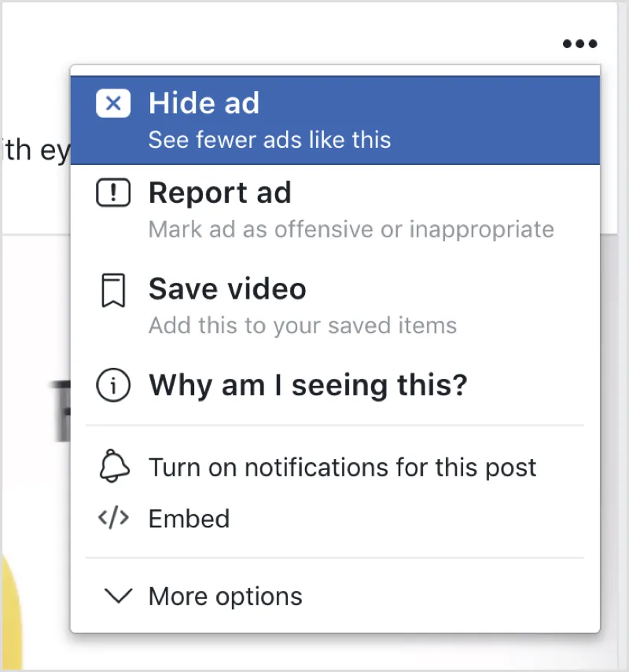Select Hide ad menu entry
The height and width of the screenshot is (672, 629).
(335, 120)
